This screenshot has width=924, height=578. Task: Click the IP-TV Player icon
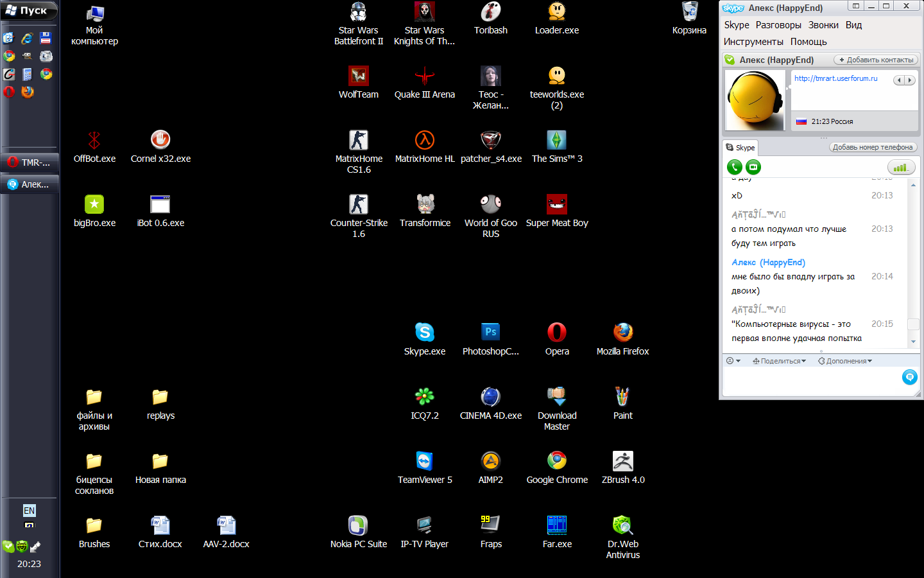coord(425,532)
